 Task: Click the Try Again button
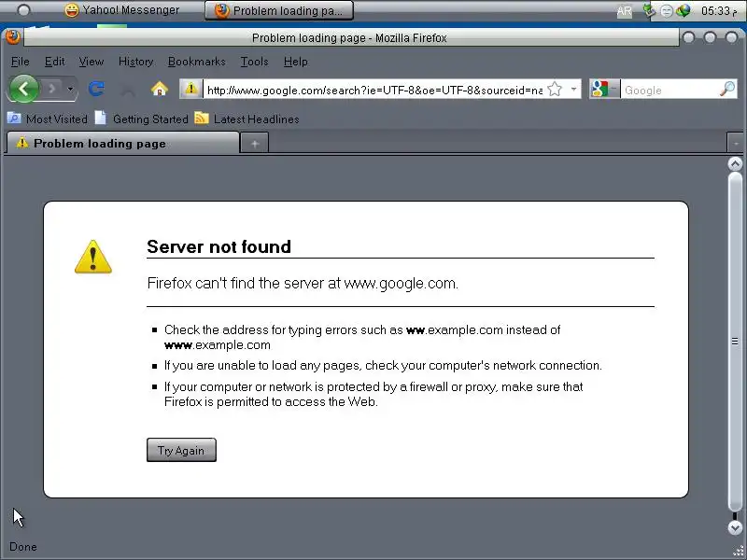181,450
